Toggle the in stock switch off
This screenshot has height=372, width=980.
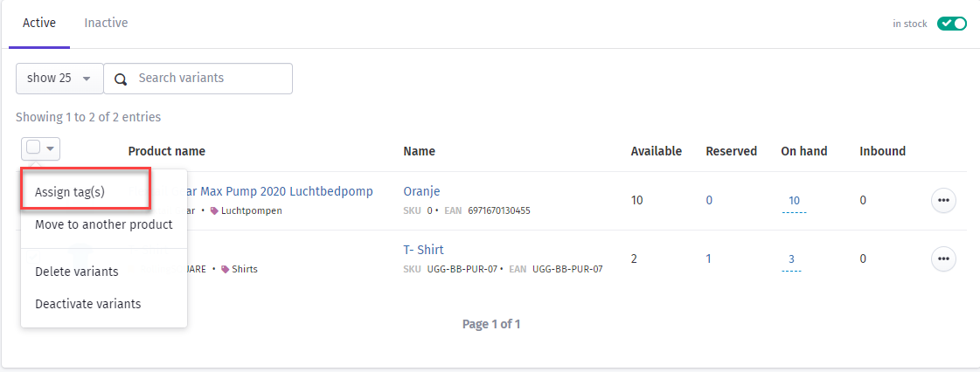click(951, 24)
